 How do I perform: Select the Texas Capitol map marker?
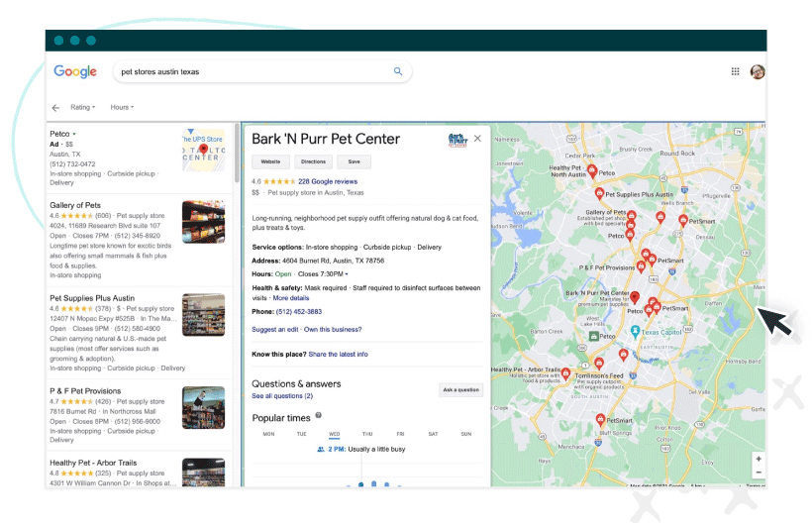635,331
